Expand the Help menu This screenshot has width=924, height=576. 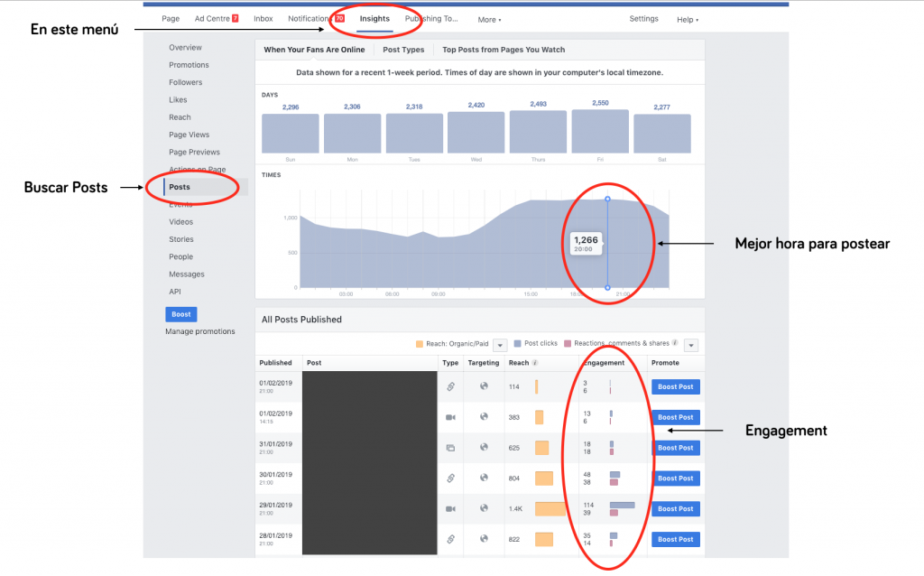click(688, 19)
